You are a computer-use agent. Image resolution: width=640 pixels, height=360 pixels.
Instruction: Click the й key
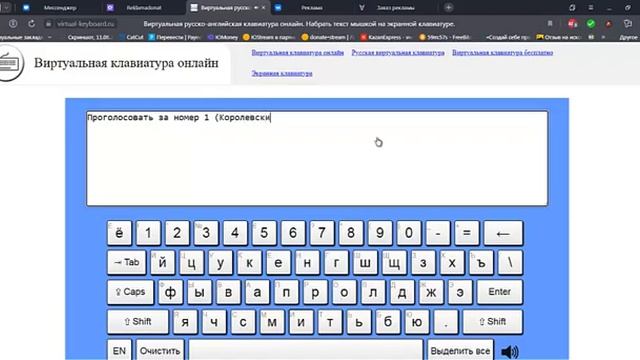162,262
